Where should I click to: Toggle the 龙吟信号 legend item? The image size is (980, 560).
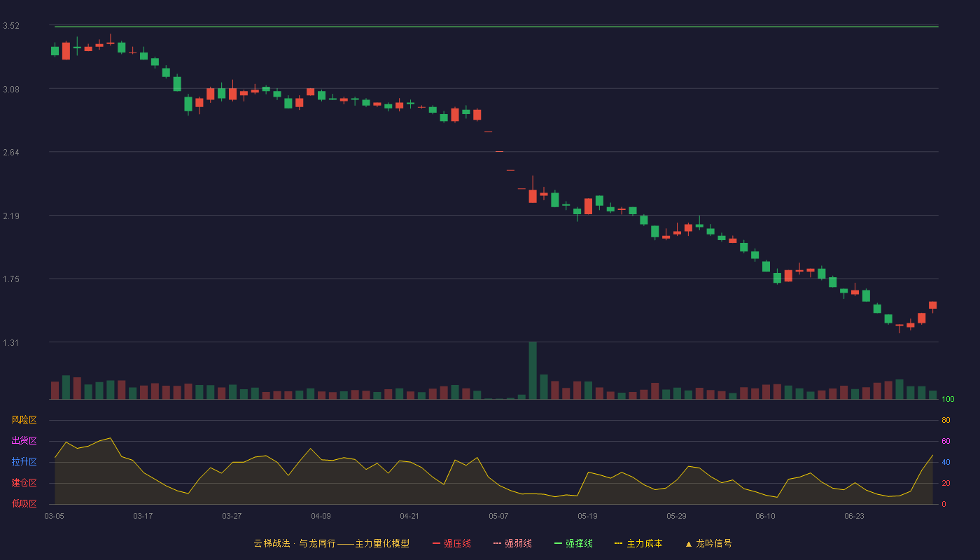pos(708,543)
